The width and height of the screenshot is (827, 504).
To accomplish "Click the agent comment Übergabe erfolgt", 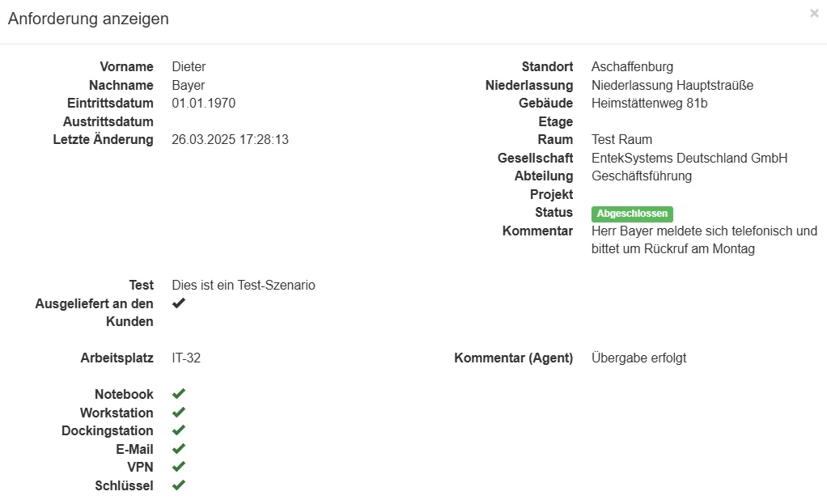I will point(638,358).
